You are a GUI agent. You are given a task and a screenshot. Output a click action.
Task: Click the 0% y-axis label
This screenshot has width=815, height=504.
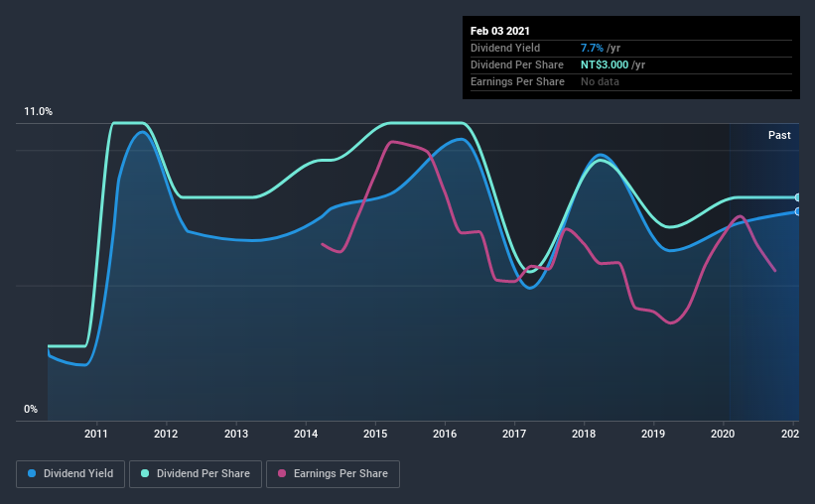[x=31, y=410]
